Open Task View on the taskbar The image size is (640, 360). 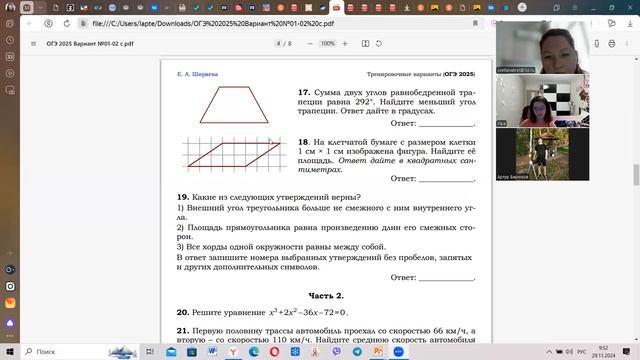click(x=149, y=351)
